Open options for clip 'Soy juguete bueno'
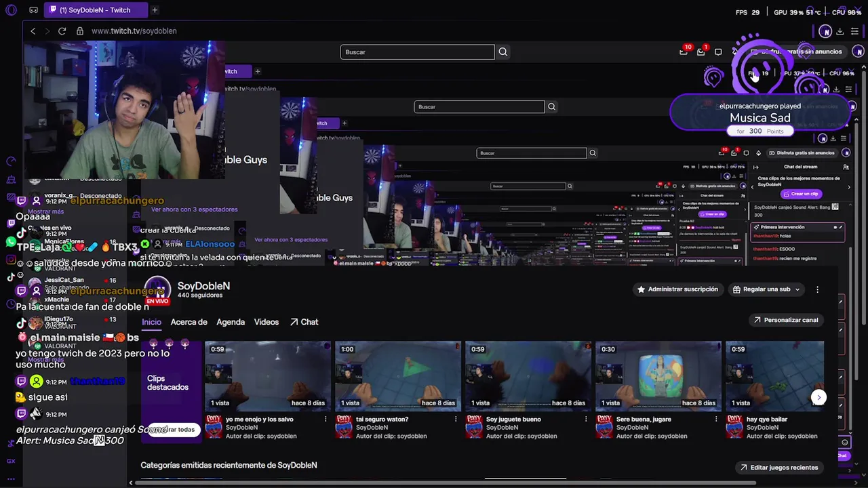 click(x=586, y=420)
